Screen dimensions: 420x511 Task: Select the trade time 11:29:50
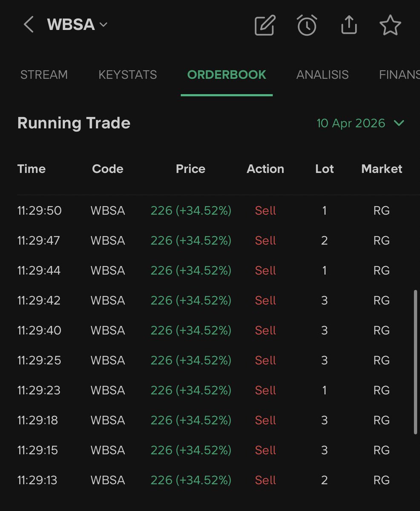[40, 211]
